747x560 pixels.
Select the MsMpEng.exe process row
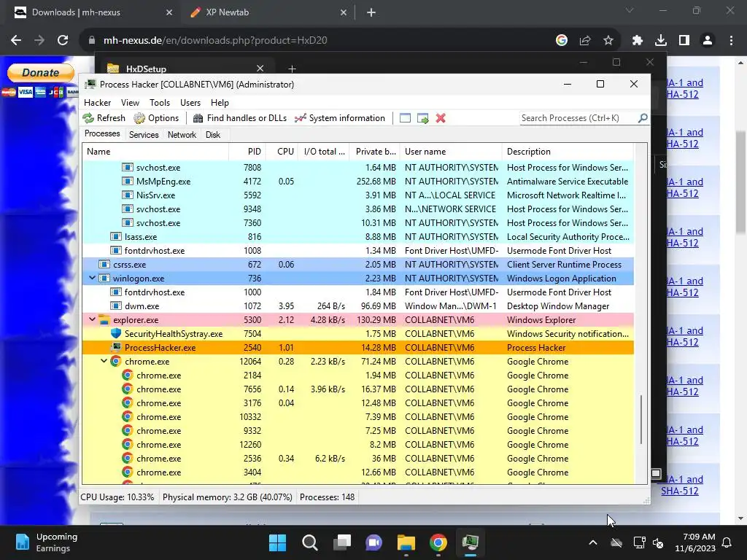click(x=357, y=182)
